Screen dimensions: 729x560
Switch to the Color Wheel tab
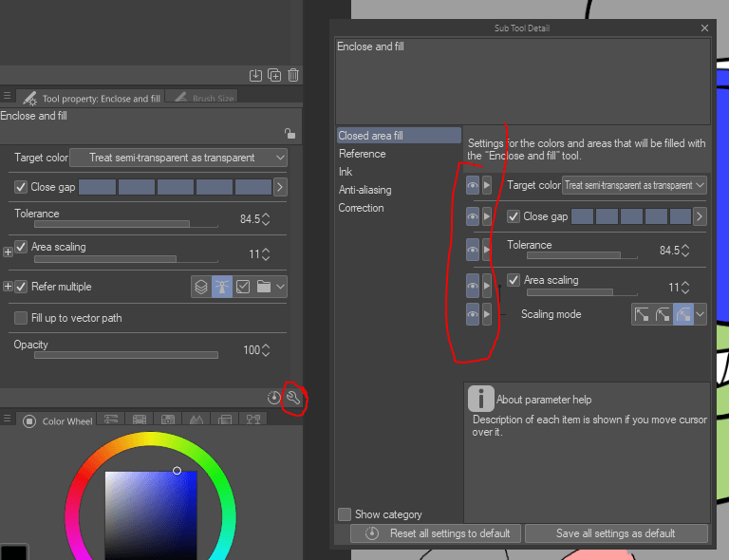pyautogui.click(x=57, y=421)
